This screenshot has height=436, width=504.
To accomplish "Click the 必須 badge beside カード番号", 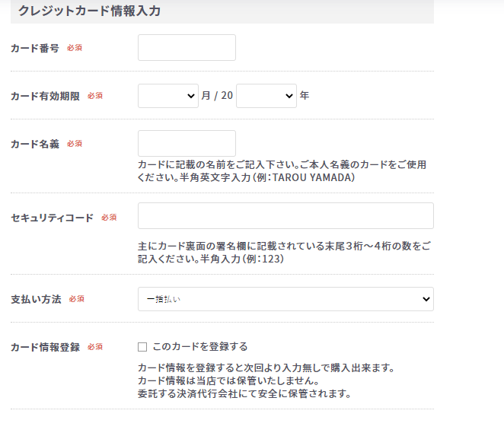I will tap(75, 48).
